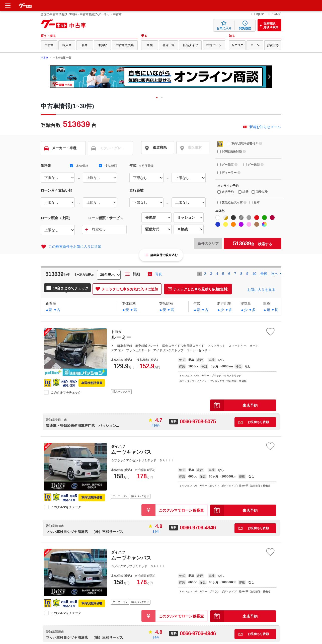Click help icon next to 360度画像対応
The image size is (322, 644).
[x=244, y=151]
